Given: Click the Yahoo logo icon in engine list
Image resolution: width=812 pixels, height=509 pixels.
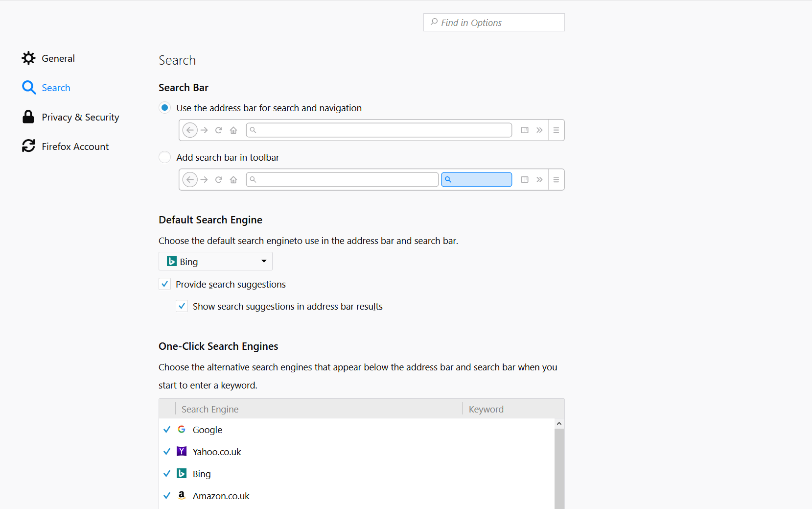Looking at the screenshot, I should [182, 451].
